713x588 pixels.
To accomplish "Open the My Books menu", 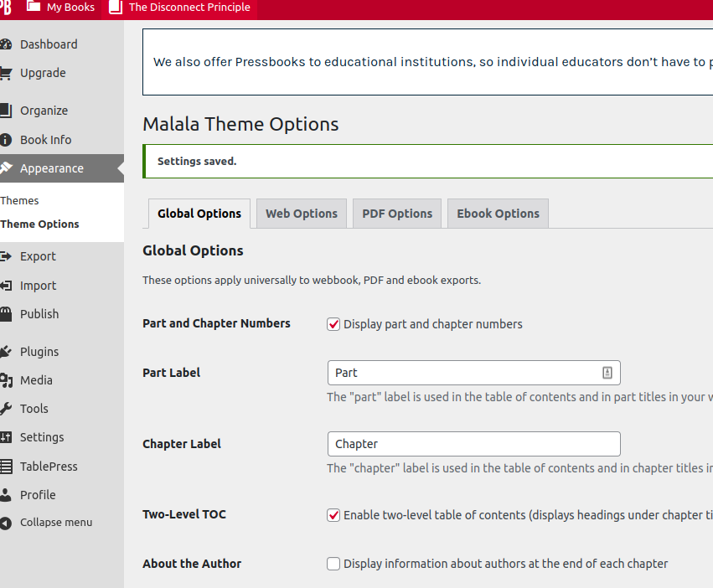I will tap(60, 8).
